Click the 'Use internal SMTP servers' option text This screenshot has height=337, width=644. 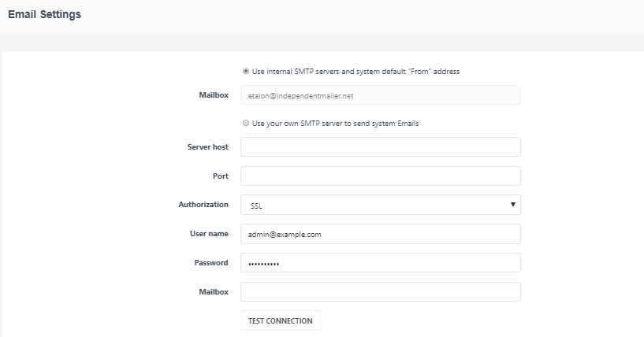[355, 71]
